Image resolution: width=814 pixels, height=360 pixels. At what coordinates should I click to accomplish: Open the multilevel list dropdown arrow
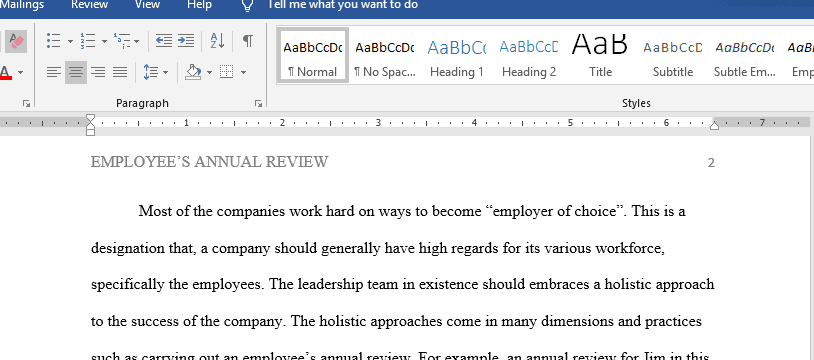tap(137, 41)
